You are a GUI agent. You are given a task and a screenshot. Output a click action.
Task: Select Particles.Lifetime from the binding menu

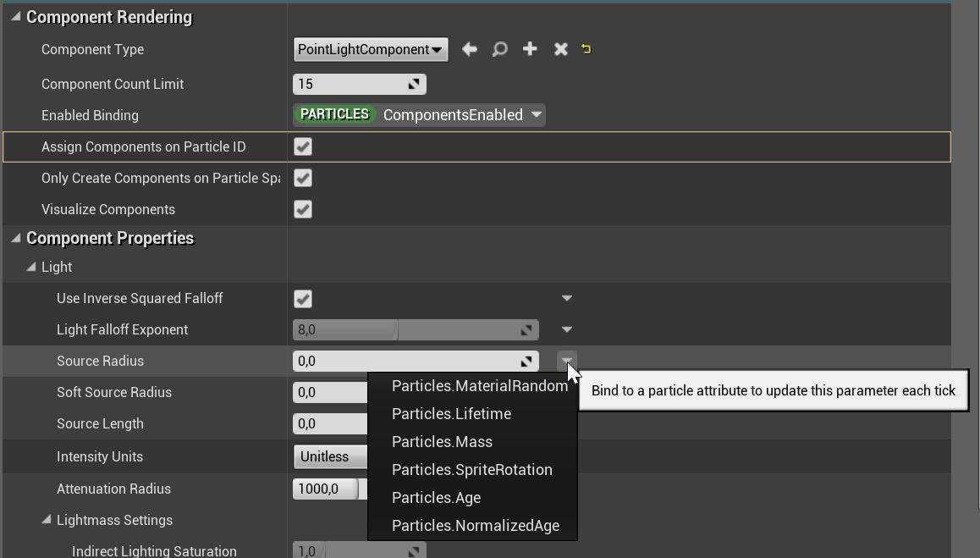[451, 413]
